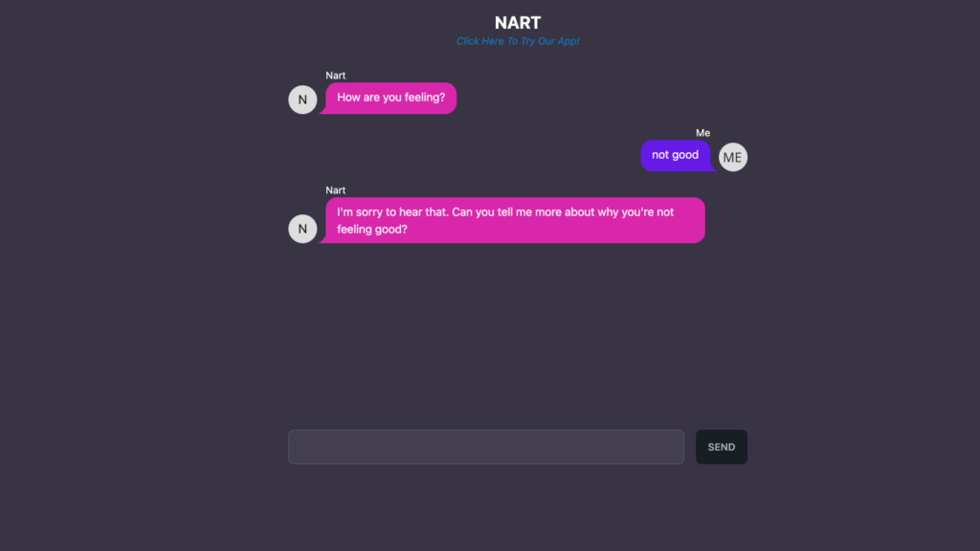Click the ME avatar circle

click(732, 157)
